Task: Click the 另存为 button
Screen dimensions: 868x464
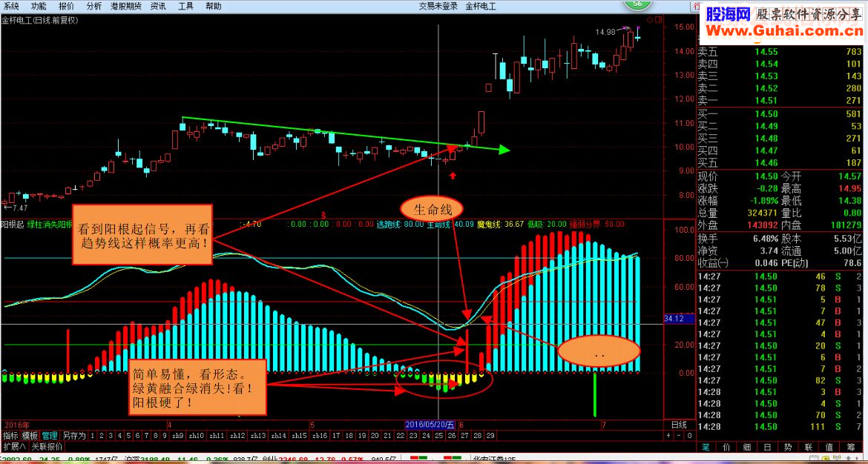Action: pyautogui.click(x=73, y=436)
